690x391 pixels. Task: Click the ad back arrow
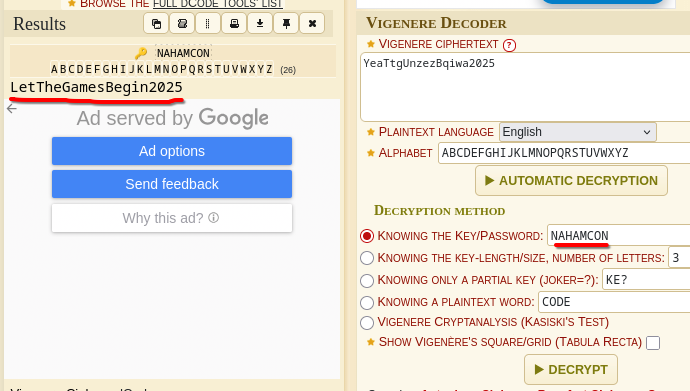(12, 108)
